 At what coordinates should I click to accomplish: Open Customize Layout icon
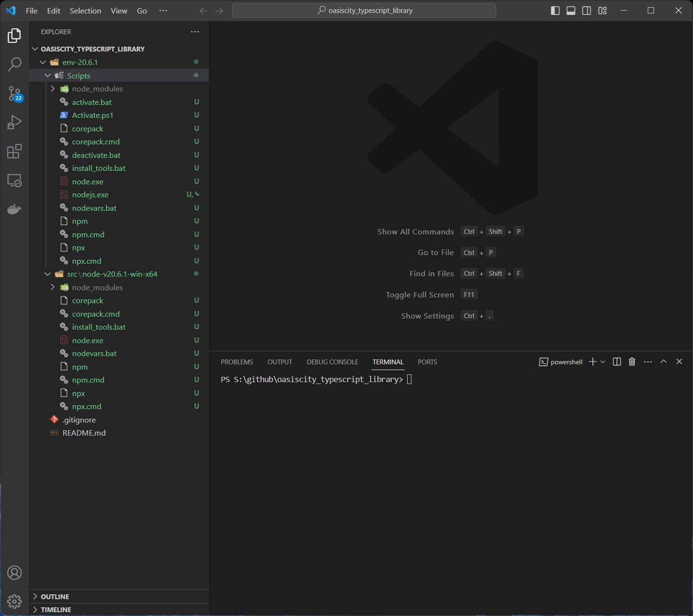(603, 11)
